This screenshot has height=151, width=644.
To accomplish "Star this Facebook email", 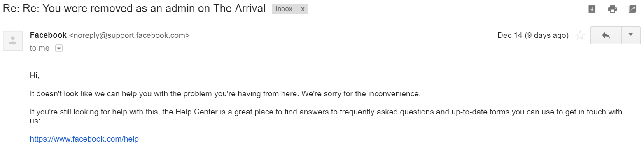I will point(580,35).
